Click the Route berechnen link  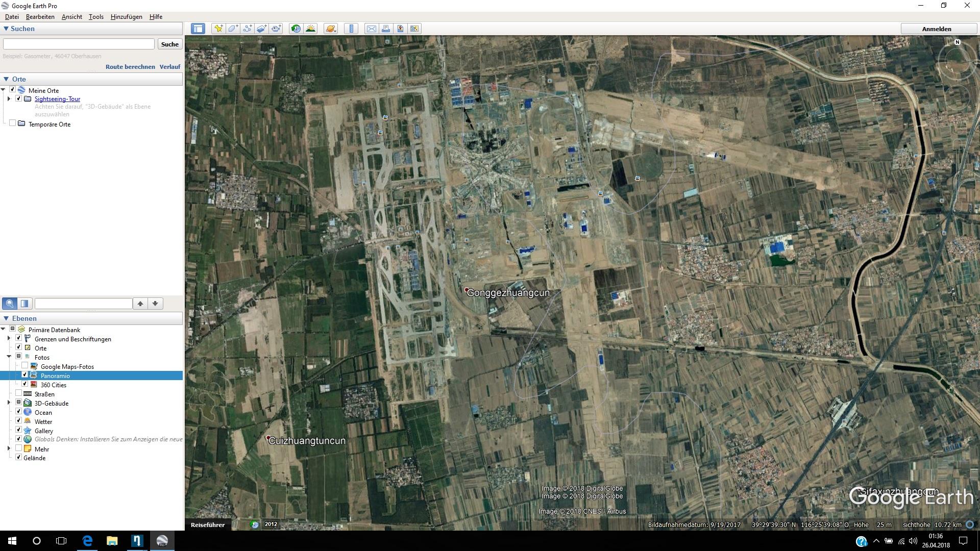pos(130,67)
